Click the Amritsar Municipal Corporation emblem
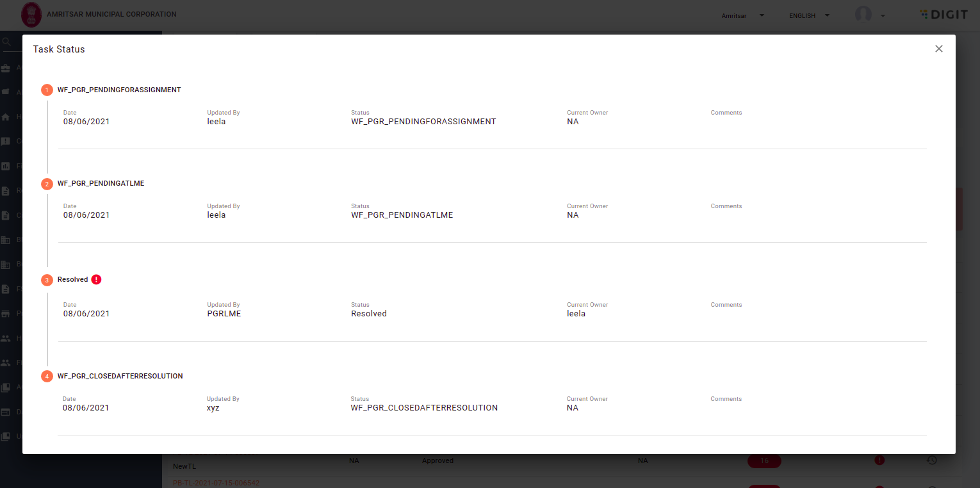Viewport: 980px width, 488px height. click(31, 14)
